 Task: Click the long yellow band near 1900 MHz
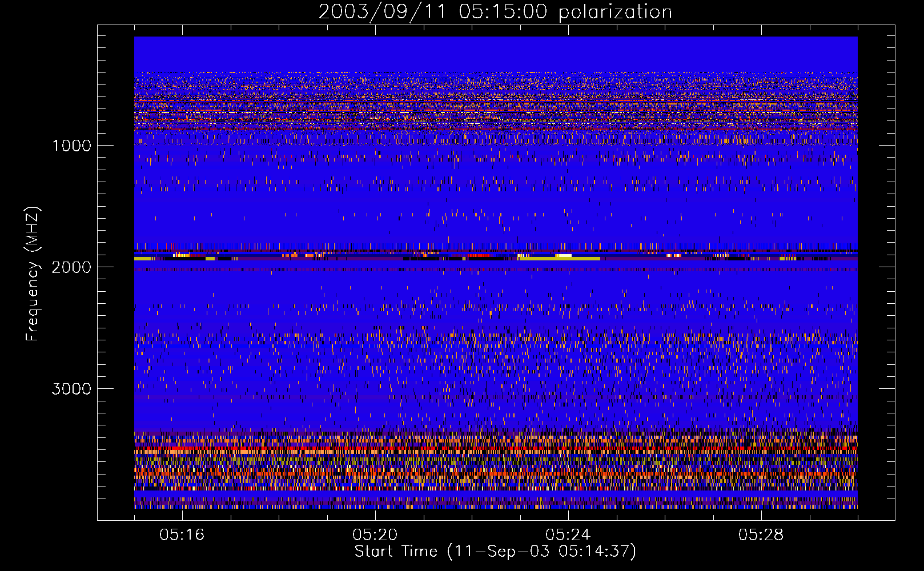click(559, 259)
